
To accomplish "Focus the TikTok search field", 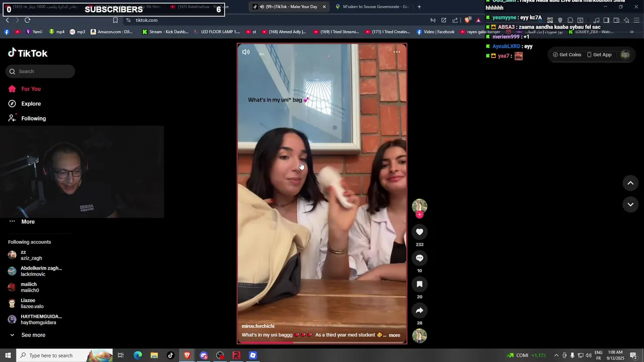I will [x=41, y=71].
